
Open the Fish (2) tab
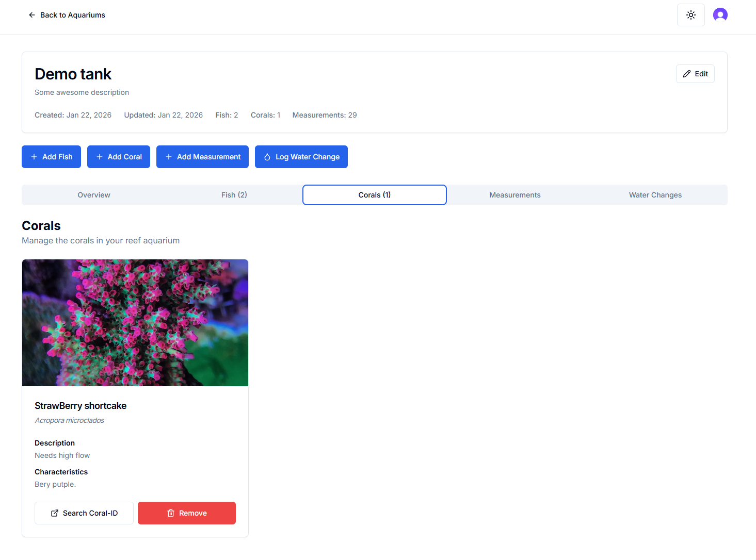(234, 195)
